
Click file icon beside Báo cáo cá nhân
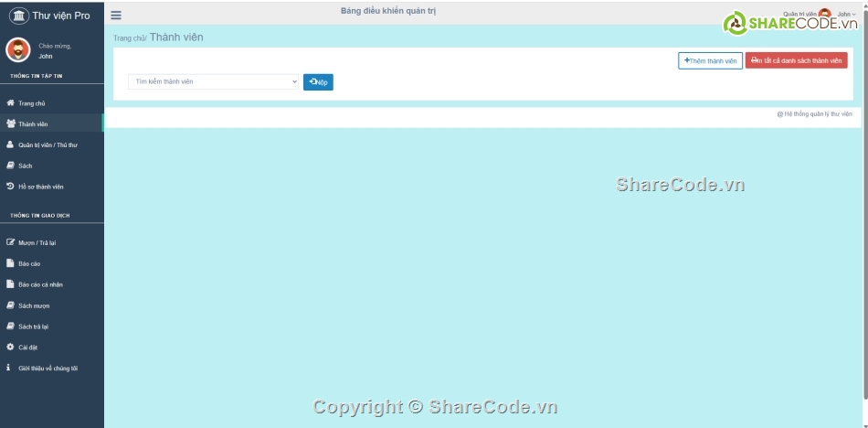click(x=10, y=284)
